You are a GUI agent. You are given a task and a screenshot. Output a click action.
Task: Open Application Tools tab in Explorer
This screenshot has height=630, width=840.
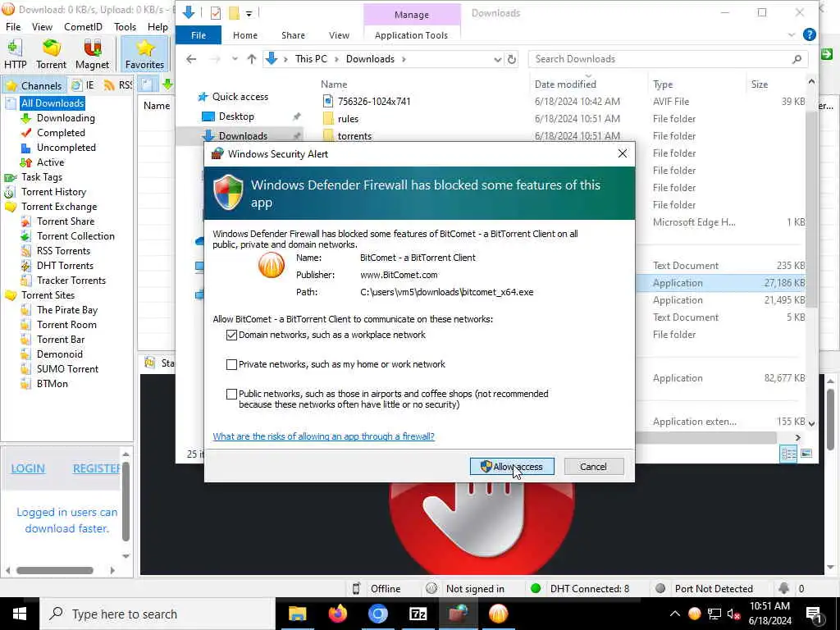(x=411, y=35)
